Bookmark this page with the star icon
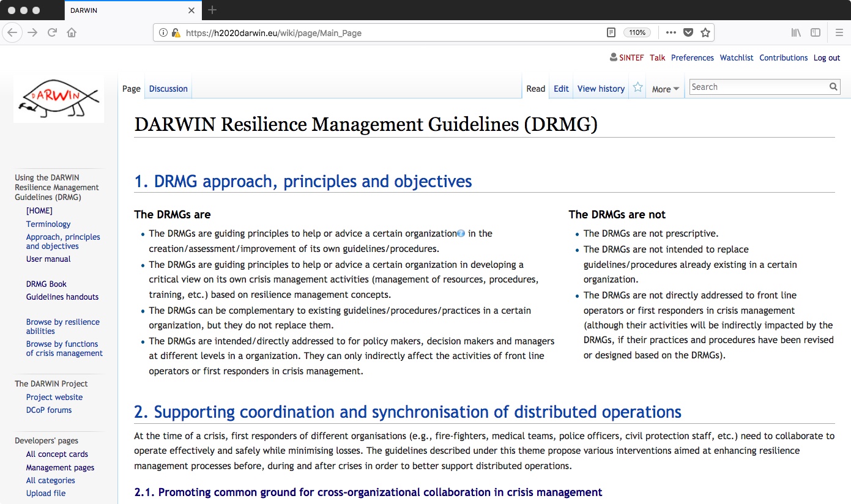This screenshot has width=851, height=504. (705, 33)
